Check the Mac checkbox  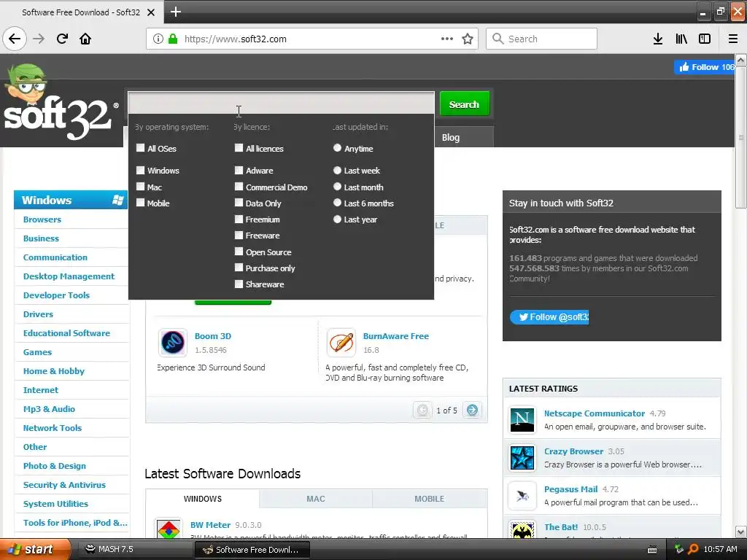(141, 187)
